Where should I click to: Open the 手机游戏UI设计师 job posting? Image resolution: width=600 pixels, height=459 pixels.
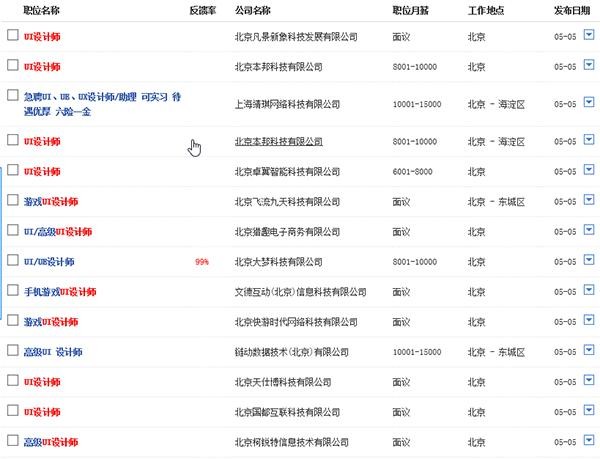59,292
